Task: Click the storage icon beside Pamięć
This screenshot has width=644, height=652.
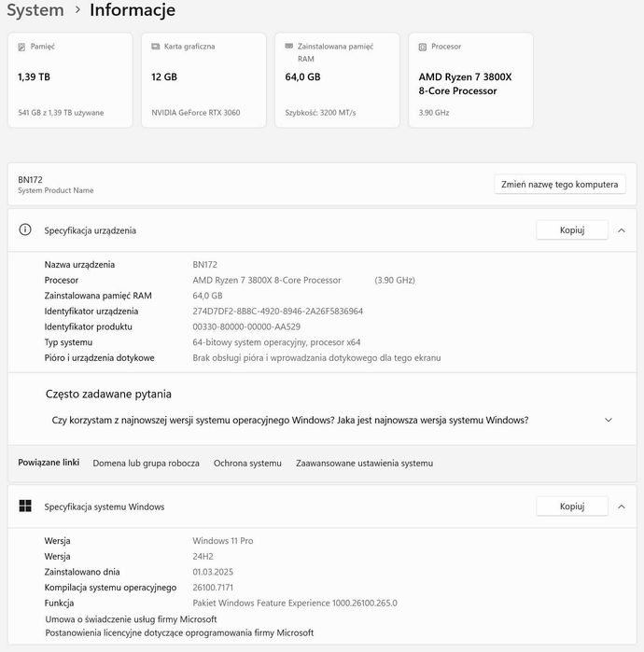Action: click(22, 47)
